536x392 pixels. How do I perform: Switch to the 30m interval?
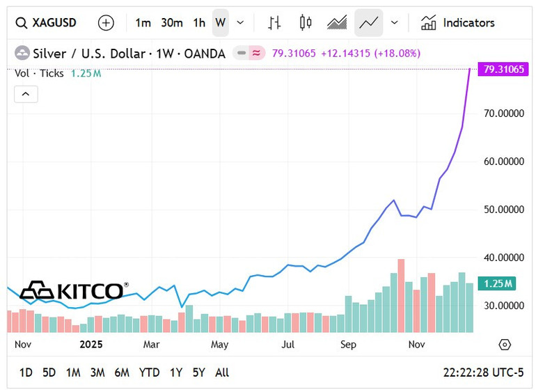tap(172, 23)
